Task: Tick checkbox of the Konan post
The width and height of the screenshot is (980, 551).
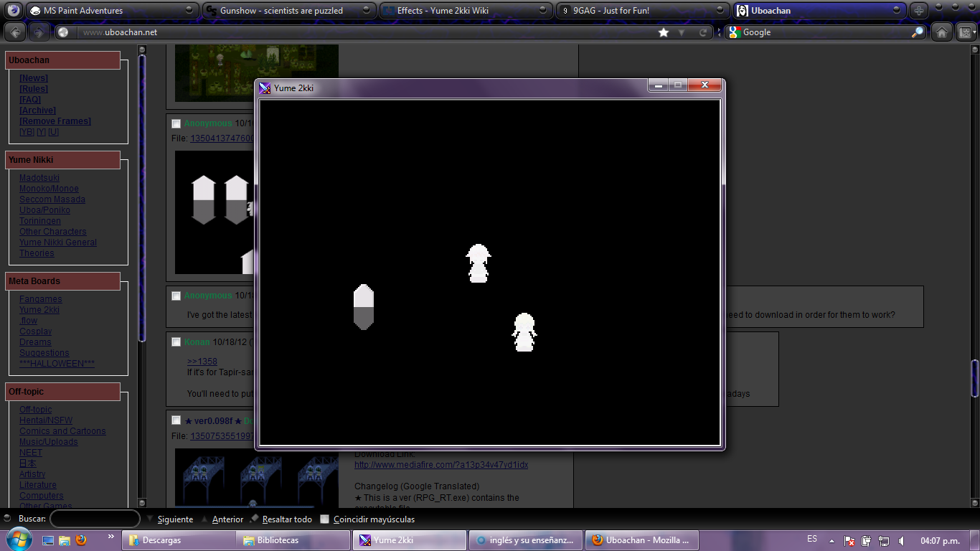Action: point(176,342)
